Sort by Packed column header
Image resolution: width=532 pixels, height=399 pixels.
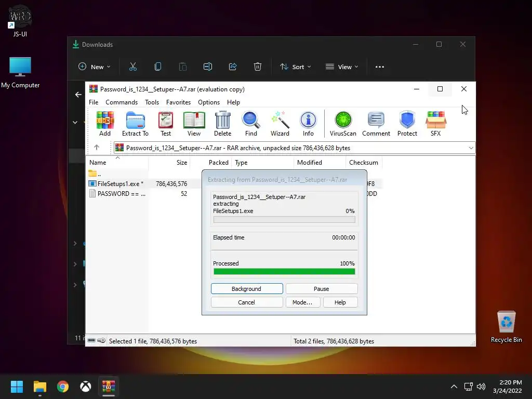coord(211,163)
